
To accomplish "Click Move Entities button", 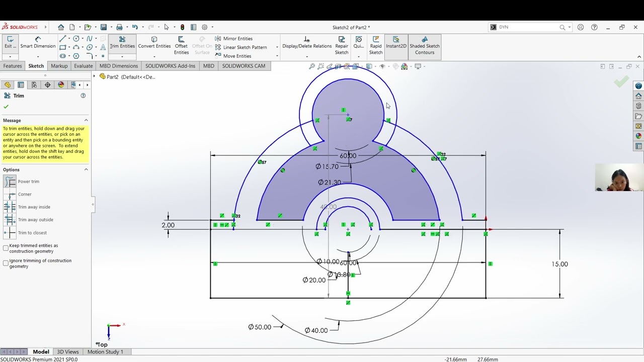I will [233, 56].
